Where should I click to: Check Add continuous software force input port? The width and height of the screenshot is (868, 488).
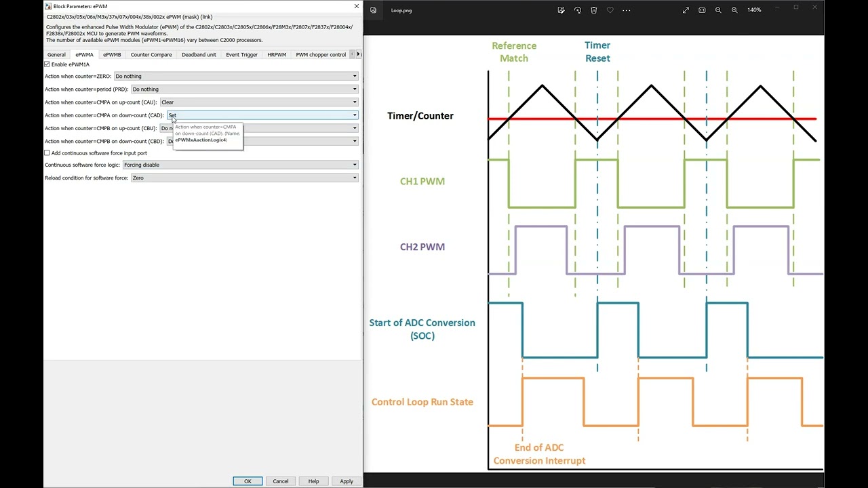point(47,153)
